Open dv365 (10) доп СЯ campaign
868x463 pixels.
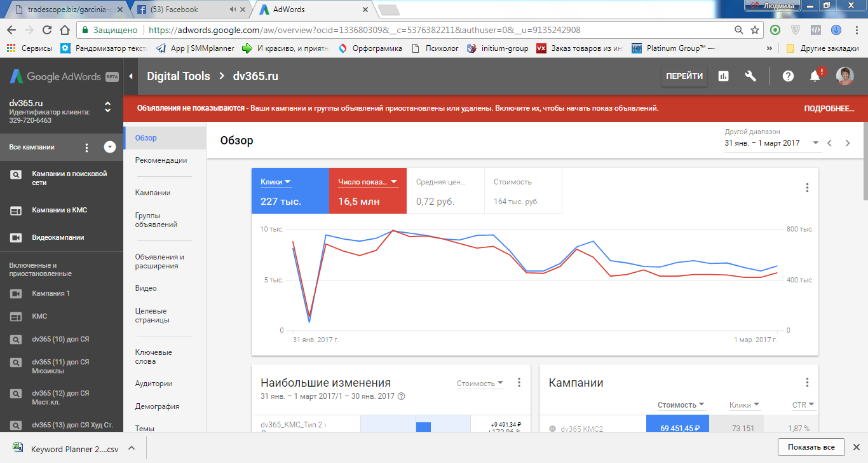pos(62,339)
